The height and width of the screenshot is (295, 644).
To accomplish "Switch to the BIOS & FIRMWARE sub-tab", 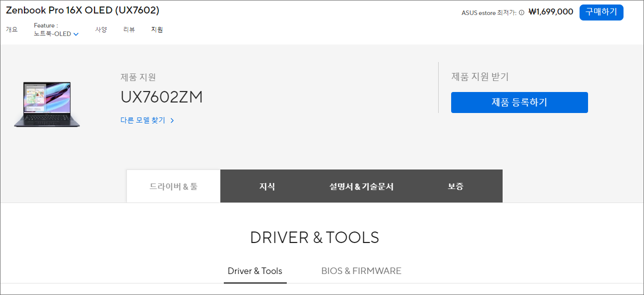I will [x=361, y=270].
